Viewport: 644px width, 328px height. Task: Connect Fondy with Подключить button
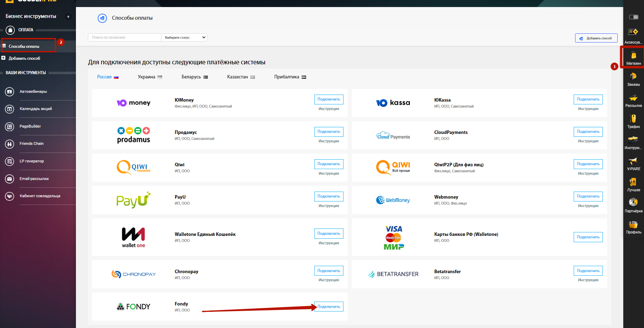[x=329, y=307]
